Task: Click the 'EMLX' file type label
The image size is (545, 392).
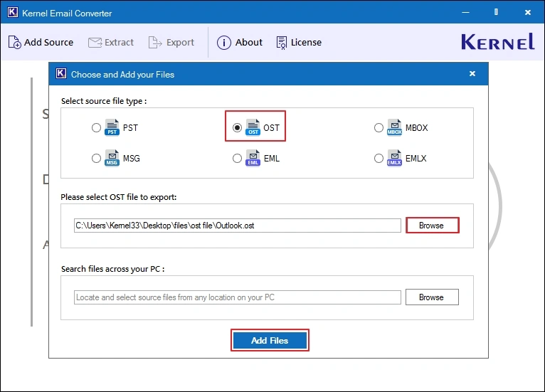Action: tap(416, 159)
